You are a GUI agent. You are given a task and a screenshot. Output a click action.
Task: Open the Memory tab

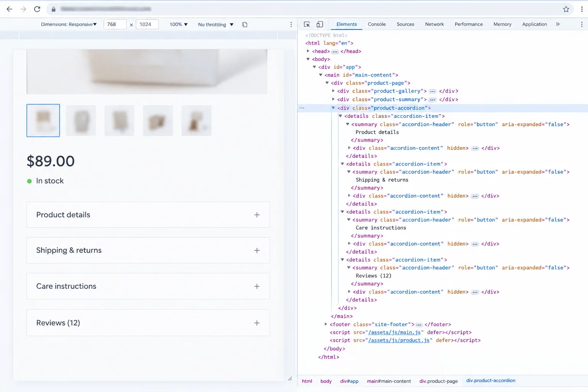point(502,24)
